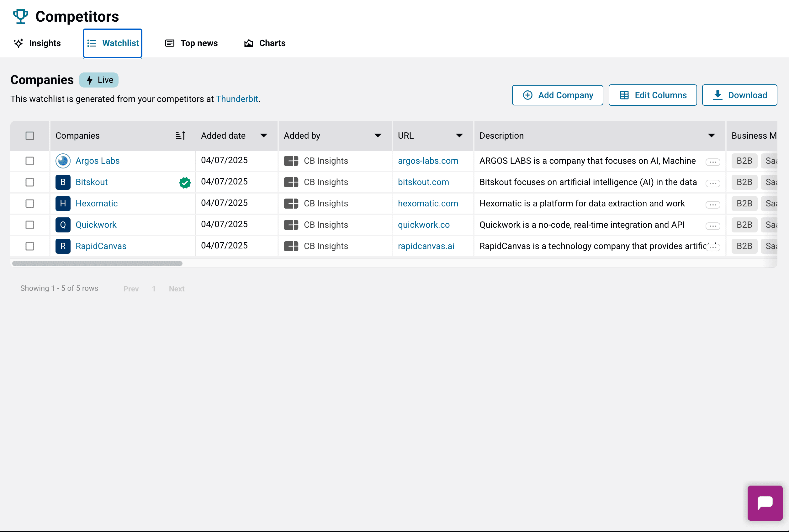The width and height of the screenshot is (789, 532).
Task: Click the Add Company button
Action: coord(557,95)
